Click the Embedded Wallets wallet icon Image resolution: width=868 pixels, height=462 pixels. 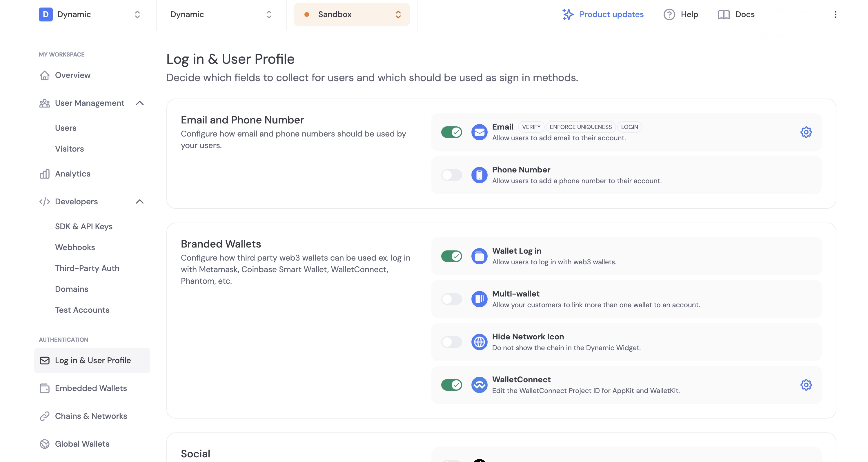[44, 388]
